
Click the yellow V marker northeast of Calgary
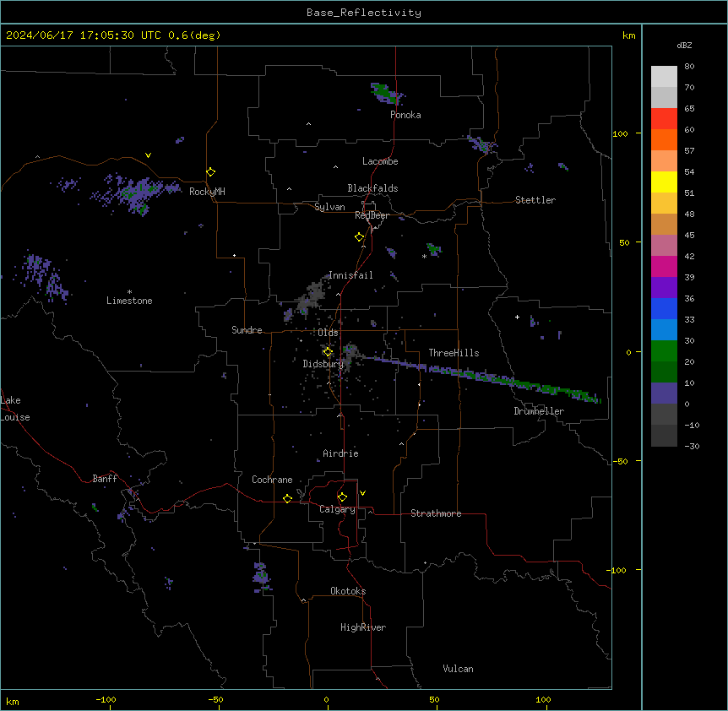pos(362,493)
